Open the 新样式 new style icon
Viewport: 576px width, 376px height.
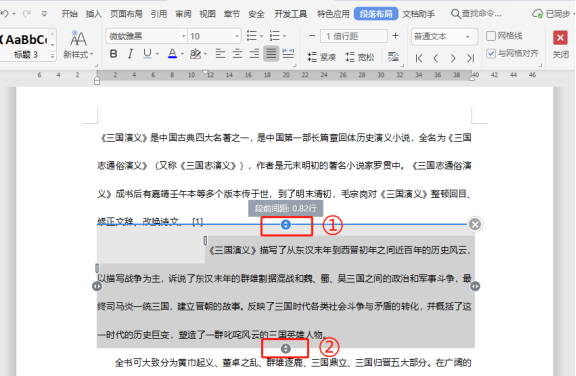tap(78, 44)
